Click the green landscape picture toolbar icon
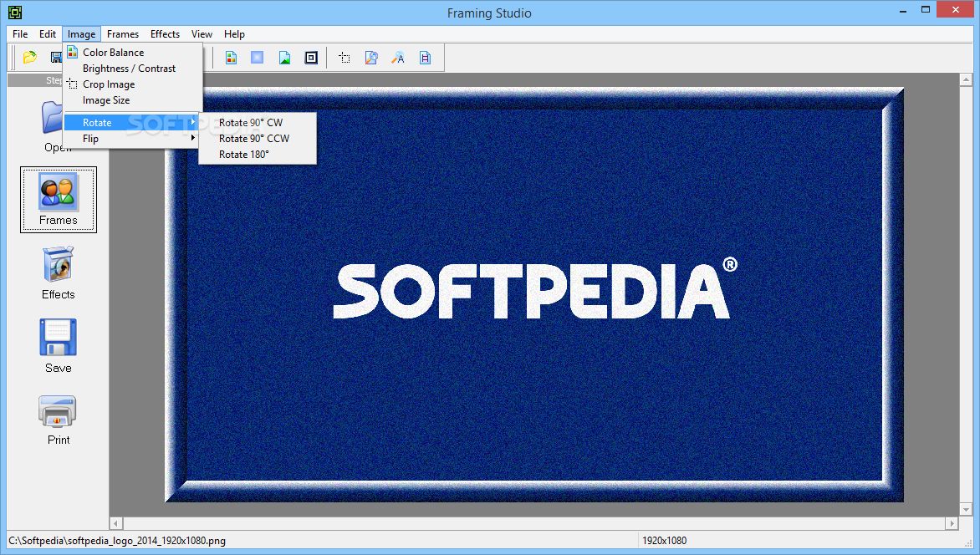The width and height of the screenshot is (980, 555). tap(284, 58)
